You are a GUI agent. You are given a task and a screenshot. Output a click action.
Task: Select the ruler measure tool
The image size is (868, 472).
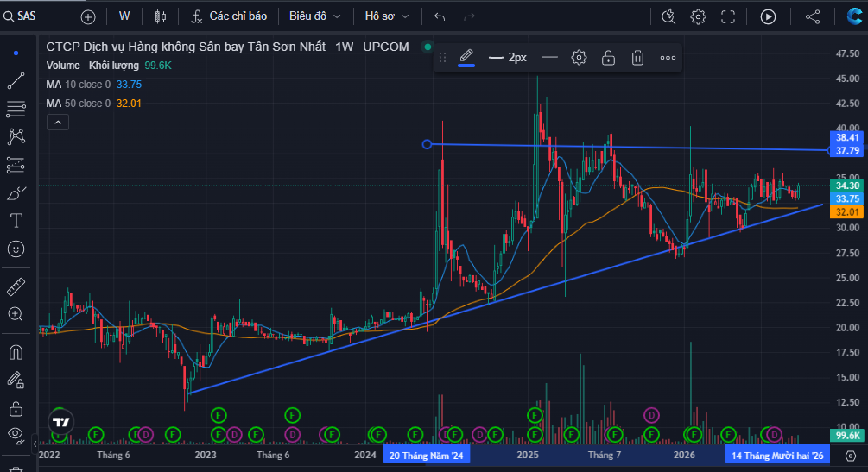(x=16, y=286)
